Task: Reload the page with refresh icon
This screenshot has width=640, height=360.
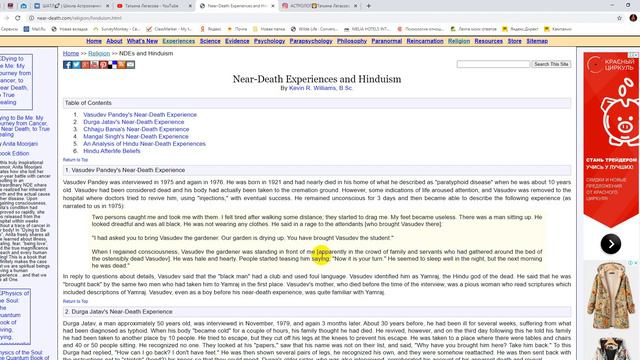Action: [18, 18]
